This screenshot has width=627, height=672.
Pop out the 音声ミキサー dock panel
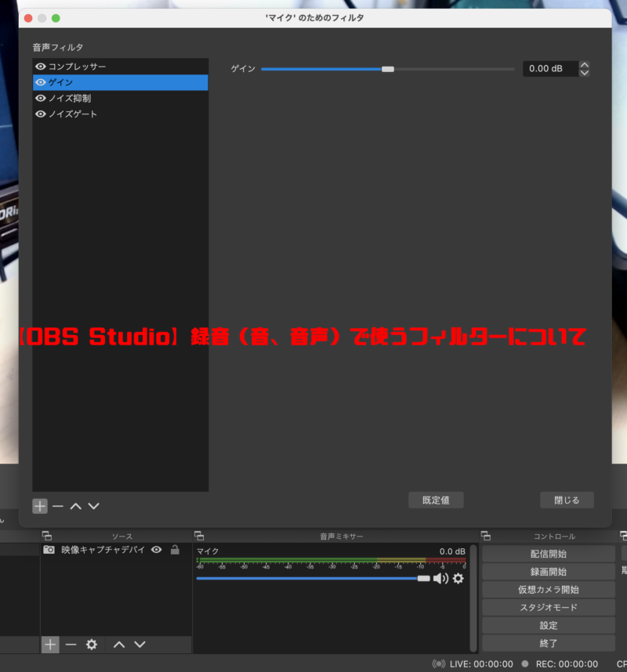[x=199, y=536]
